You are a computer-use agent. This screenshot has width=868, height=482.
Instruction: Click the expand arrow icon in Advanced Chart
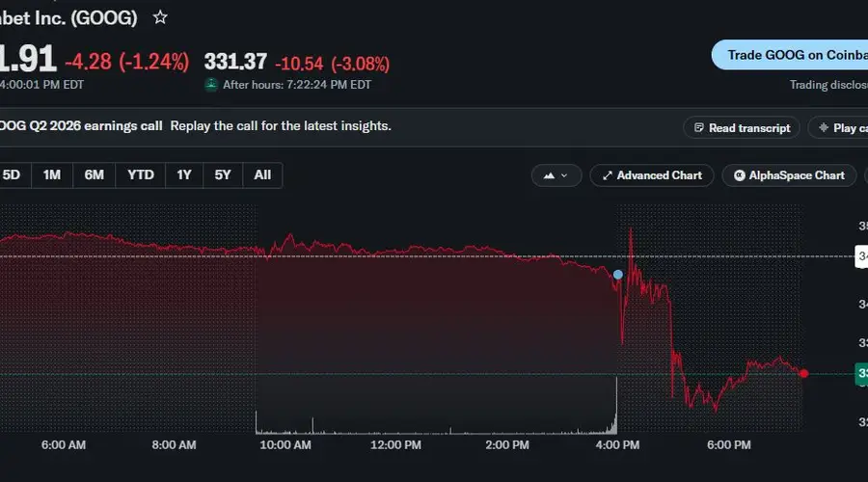click(608, 175)
